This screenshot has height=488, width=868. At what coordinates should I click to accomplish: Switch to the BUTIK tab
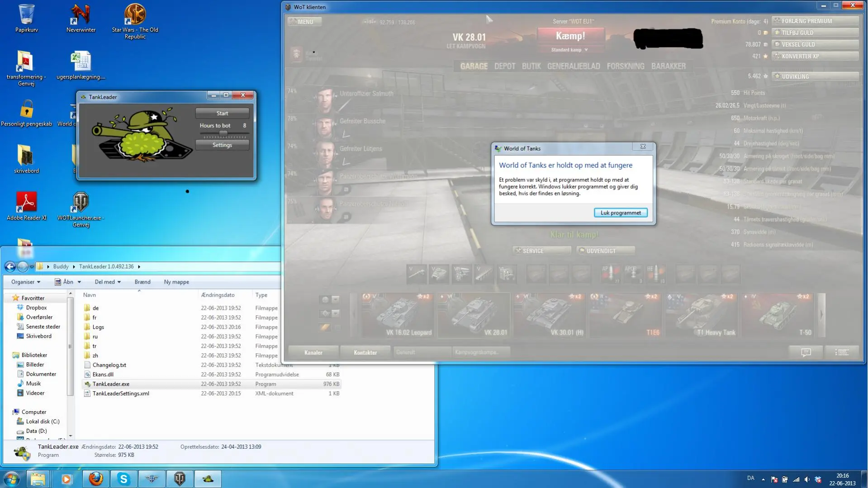click(531, 66)
